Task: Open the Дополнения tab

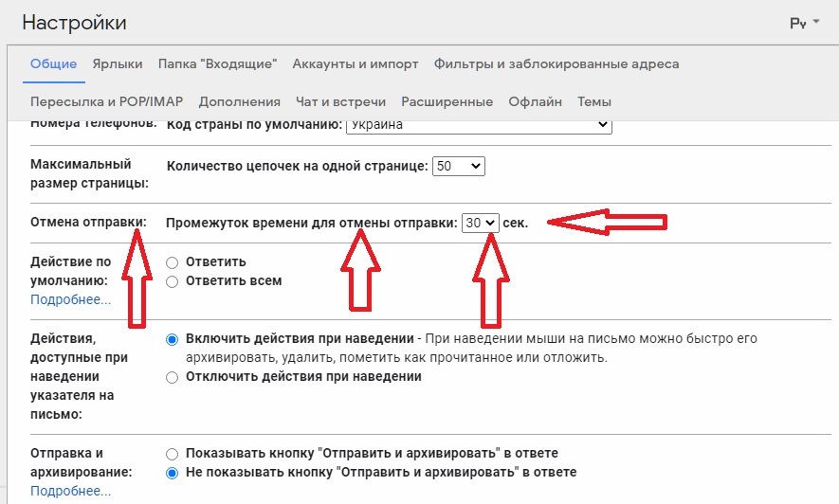Action: coord(239,101)
